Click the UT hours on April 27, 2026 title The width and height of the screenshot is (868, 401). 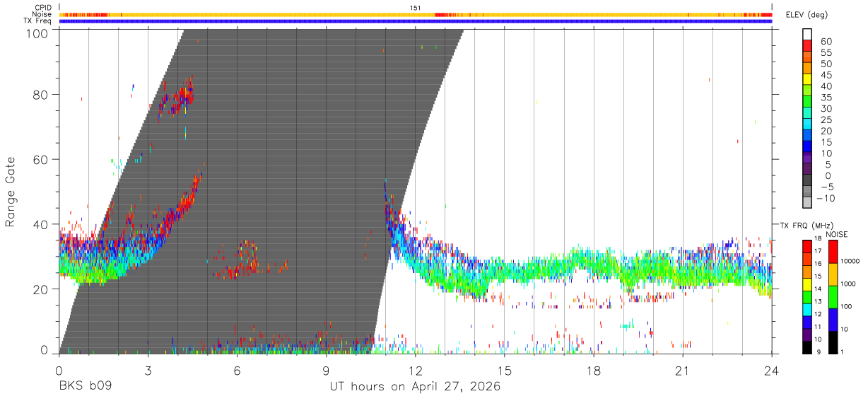415,387
